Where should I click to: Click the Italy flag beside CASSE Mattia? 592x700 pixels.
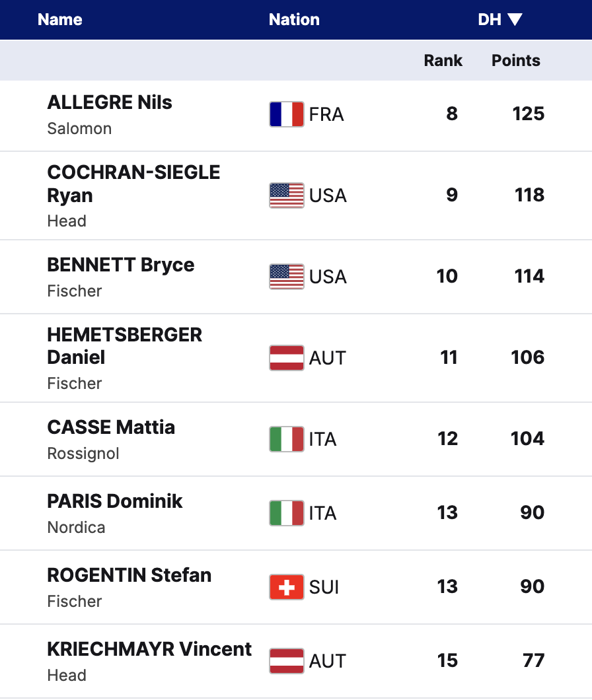coord(287,439)
